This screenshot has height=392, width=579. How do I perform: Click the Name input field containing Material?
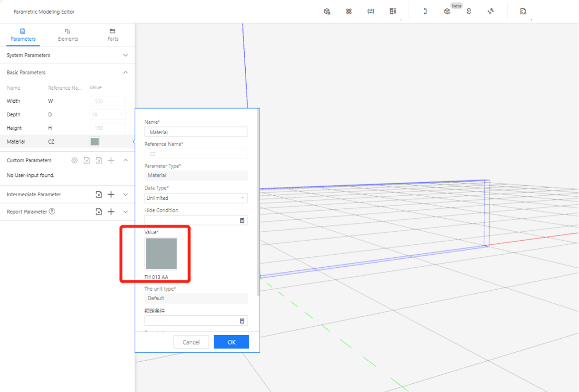point(196,133)
